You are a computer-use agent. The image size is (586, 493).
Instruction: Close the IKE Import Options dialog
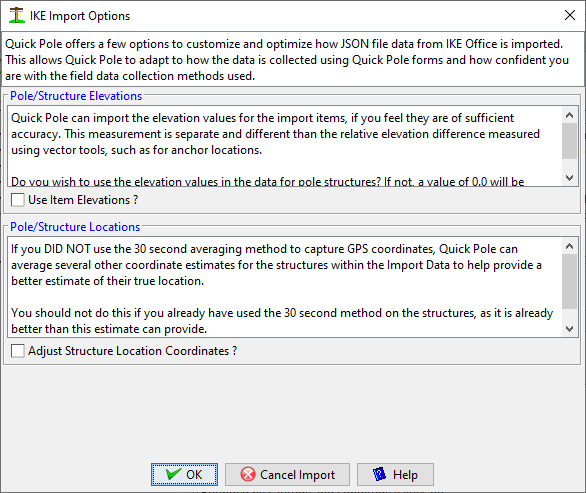point(570,15)
